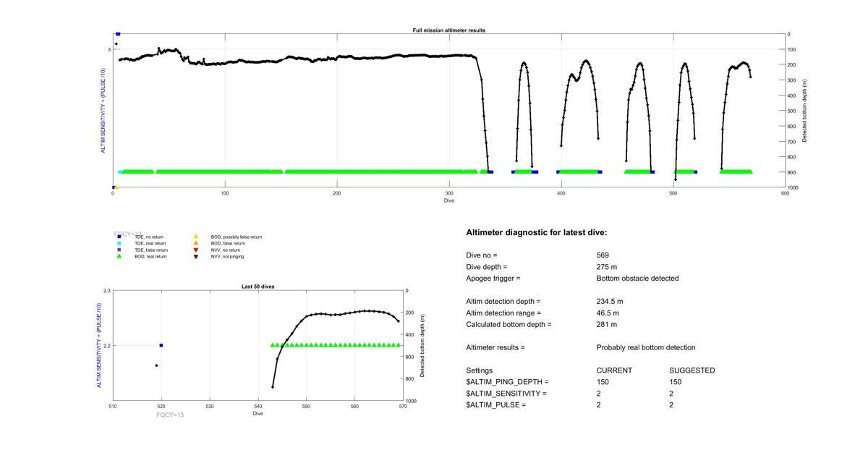Click the 'Altimeter diagnostic for latest dive:' heading
This screenshot has height=450, width=868.
[537, 233]
